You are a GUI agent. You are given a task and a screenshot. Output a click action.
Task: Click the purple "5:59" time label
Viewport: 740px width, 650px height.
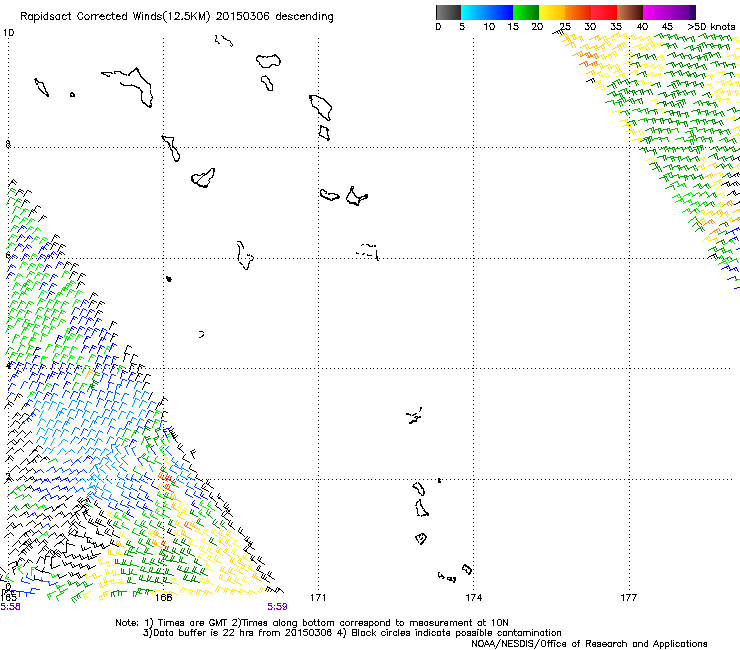click(x=277, y=607)
